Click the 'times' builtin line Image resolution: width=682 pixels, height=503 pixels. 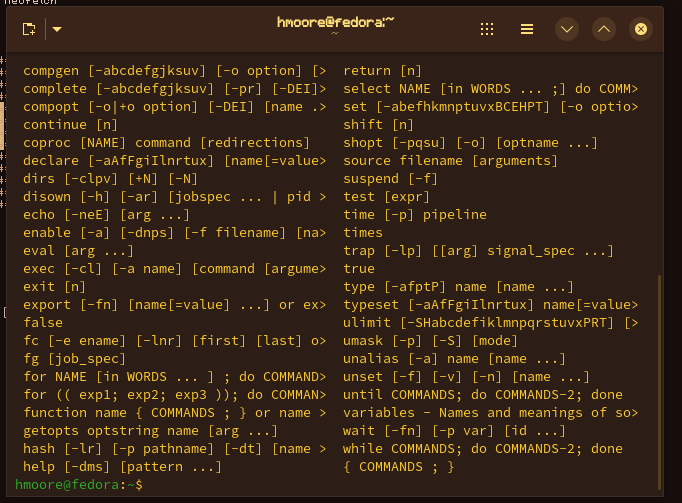point(363,233)
